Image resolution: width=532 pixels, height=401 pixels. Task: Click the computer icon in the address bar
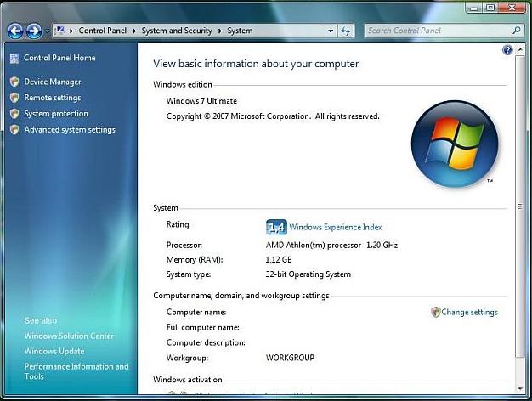click(59, 31)
